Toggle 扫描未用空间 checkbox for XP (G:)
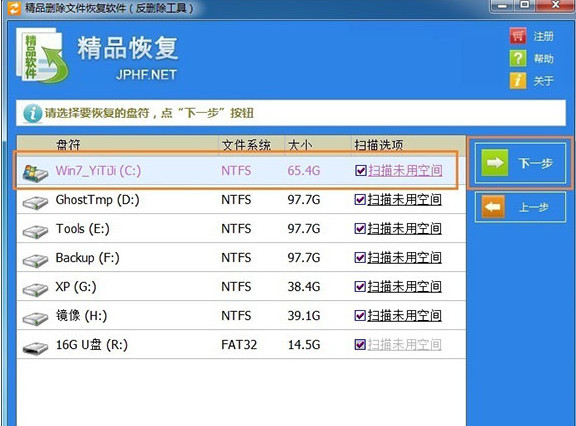The width and height of the screenshot is (576, 426). 360,286
